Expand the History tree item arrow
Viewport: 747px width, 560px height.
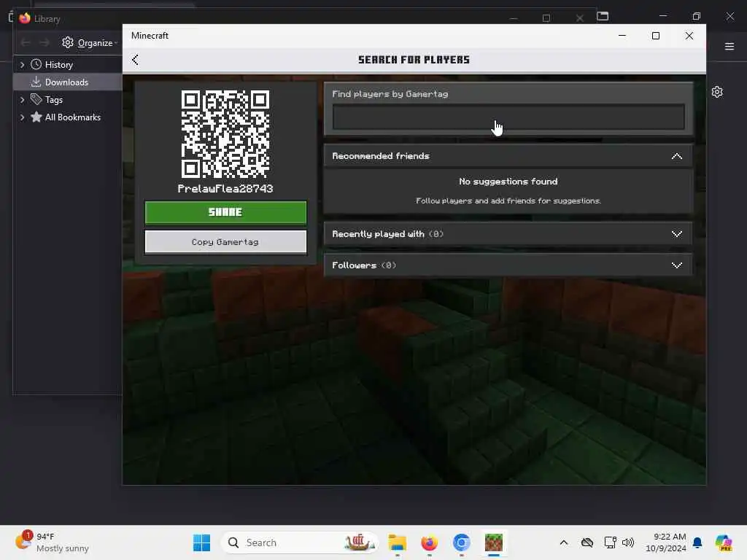coord(22,65)
